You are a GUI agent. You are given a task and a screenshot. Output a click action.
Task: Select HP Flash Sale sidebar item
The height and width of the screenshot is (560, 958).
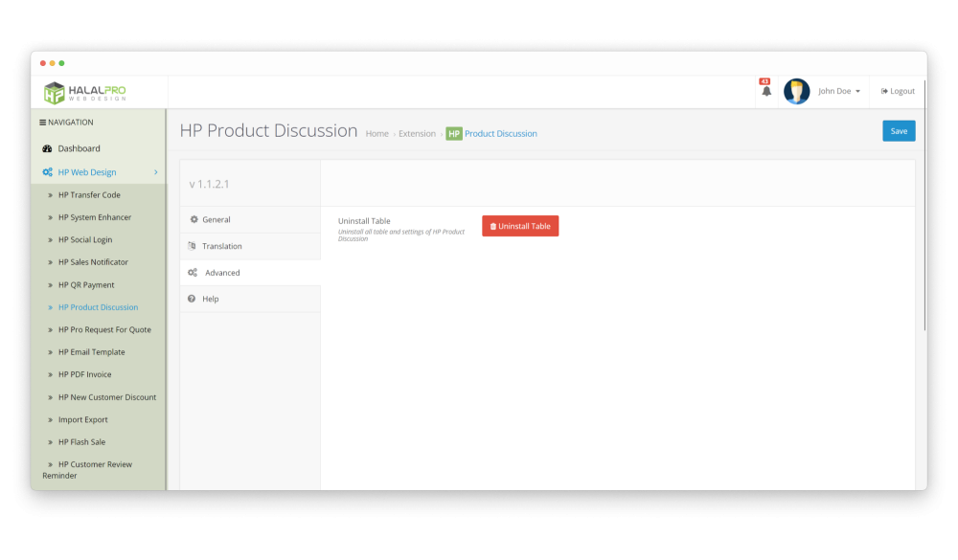click(x=81, y=442)
